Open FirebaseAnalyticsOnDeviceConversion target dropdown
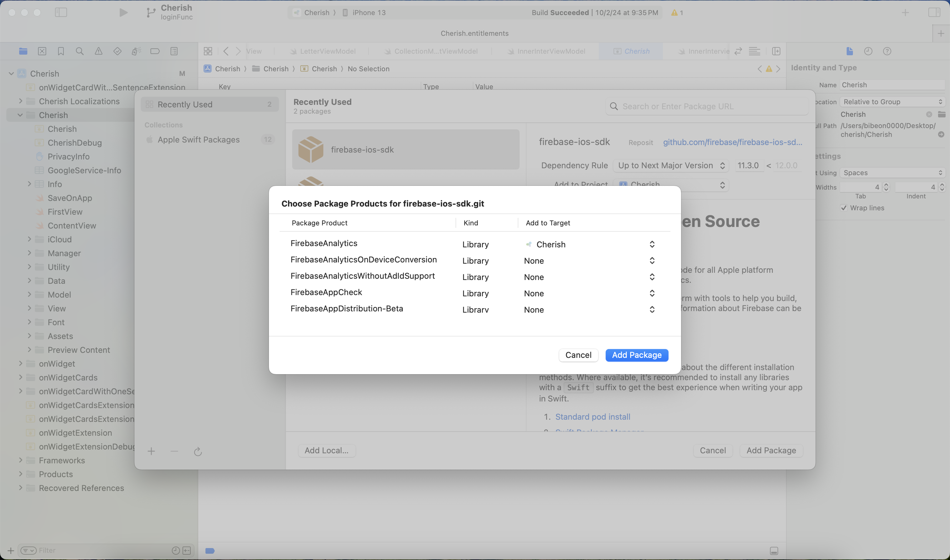 pos(590,261)
